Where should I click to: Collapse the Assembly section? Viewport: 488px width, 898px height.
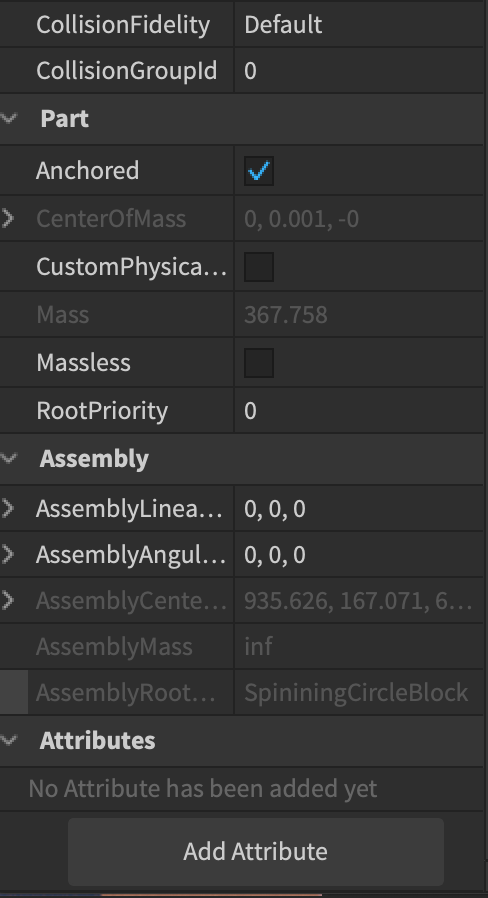pos(9,458)
